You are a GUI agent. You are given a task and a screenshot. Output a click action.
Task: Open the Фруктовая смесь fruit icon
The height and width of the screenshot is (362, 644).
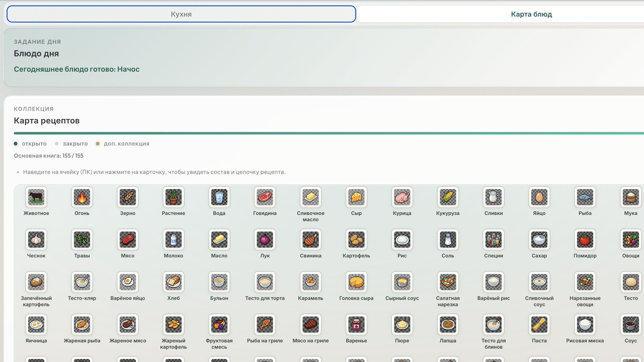point(219,325)
